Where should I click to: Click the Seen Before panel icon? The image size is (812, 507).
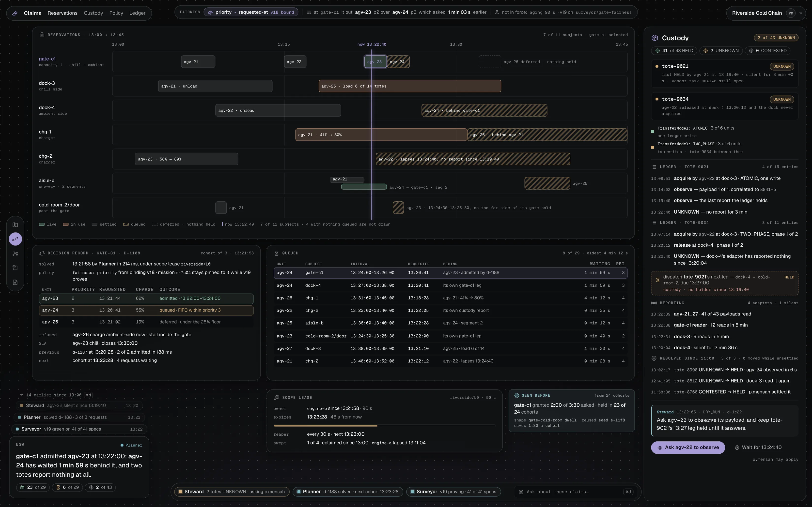[517, 395]
